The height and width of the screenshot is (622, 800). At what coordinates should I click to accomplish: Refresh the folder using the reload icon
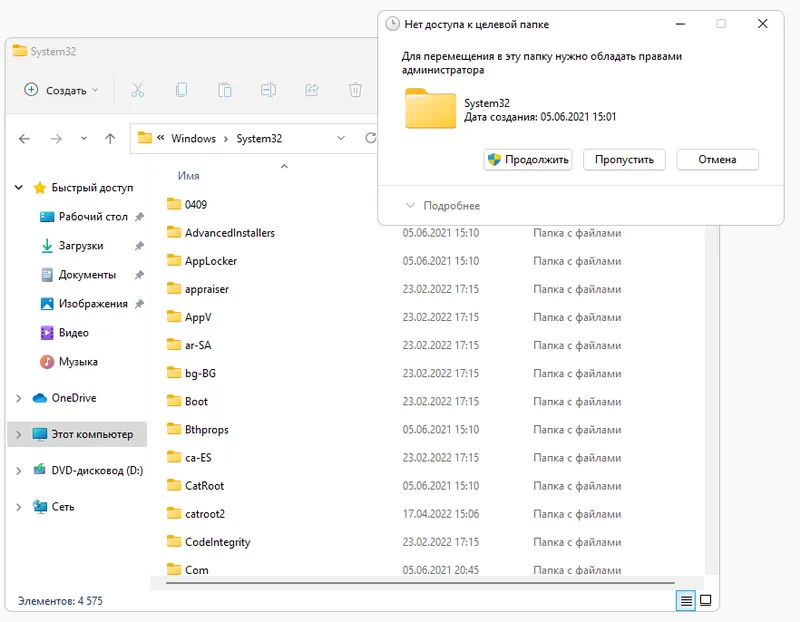372,138
